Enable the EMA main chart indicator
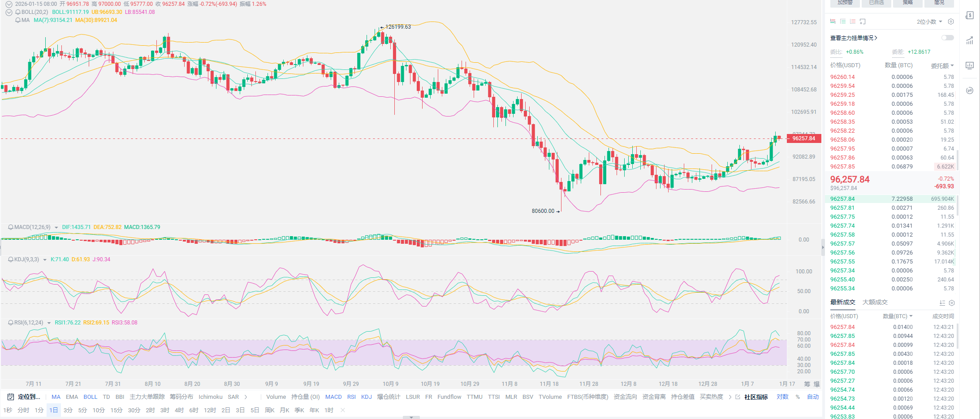Screen dimensions: 980x419 coord(72,397)
